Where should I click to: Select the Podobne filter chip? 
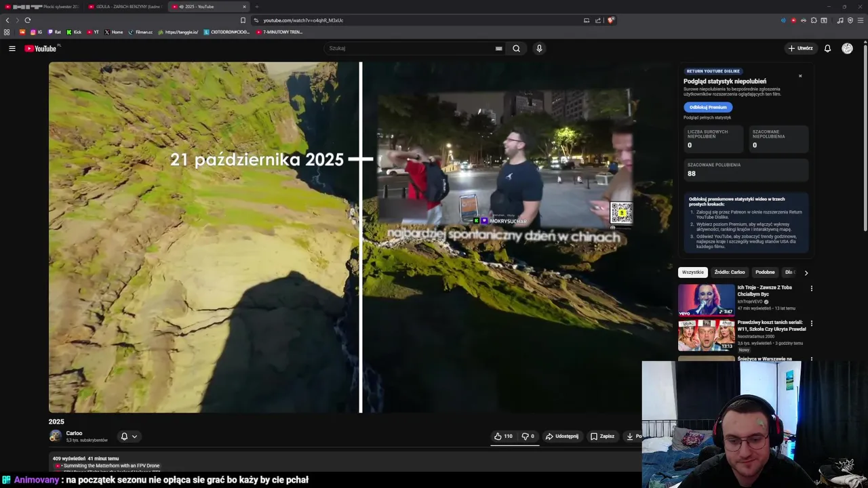pos(765,272)
